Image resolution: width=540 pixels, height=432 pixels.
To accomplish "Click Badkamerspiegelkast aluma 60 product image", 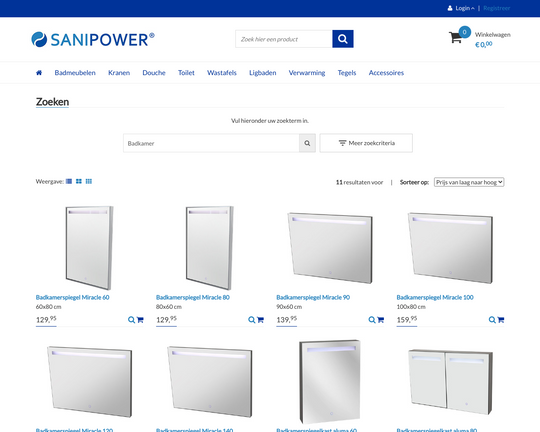I will (330, 382).
